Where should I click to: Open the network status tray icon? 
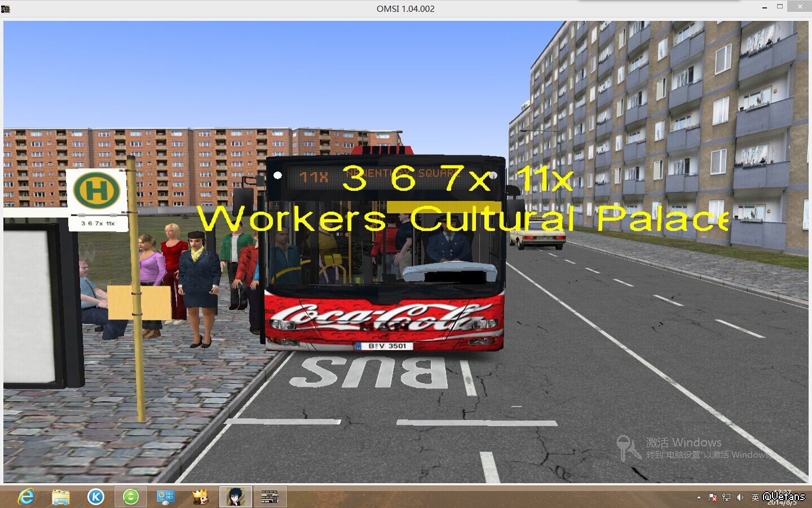[x=726, y=497]
